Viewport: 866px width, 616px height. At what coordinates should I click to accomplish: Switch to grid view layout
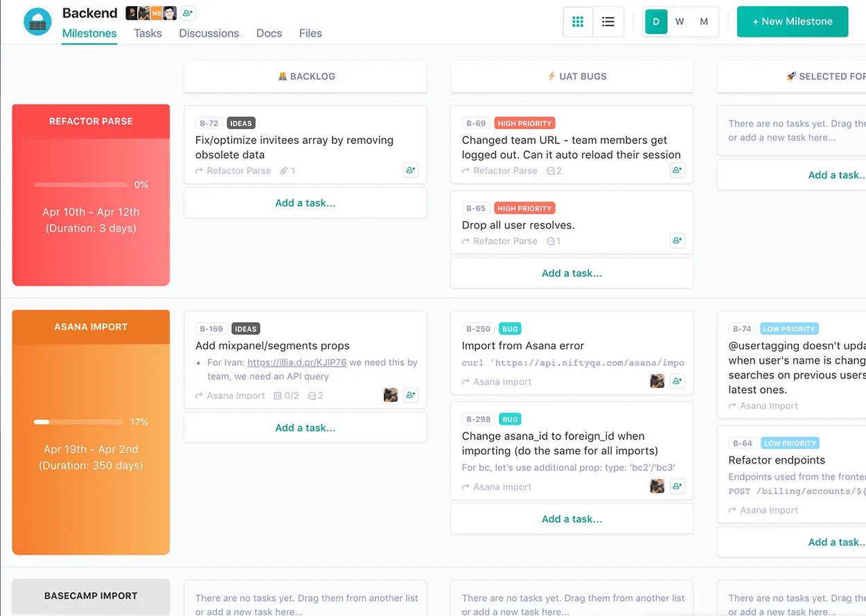578,21
